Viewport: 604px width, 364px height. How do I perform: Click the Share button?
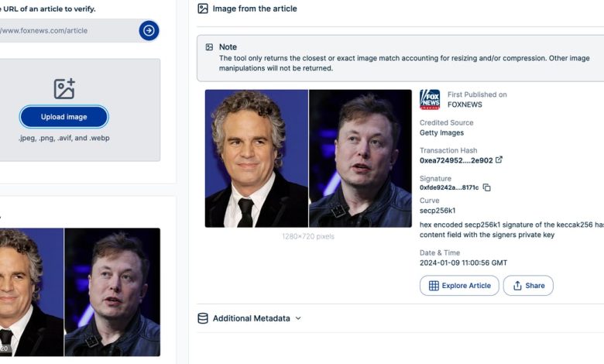click(x=528, y=286)
